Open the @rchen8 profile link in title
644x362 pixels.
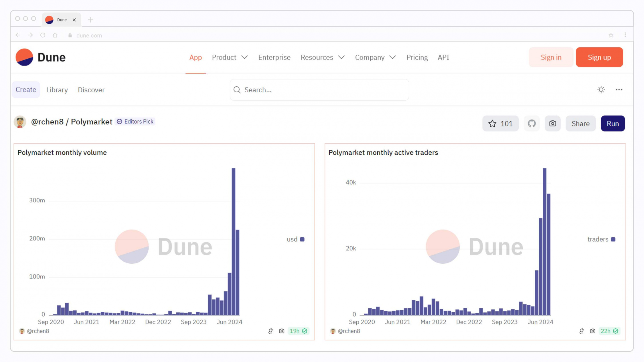point(47,122)
